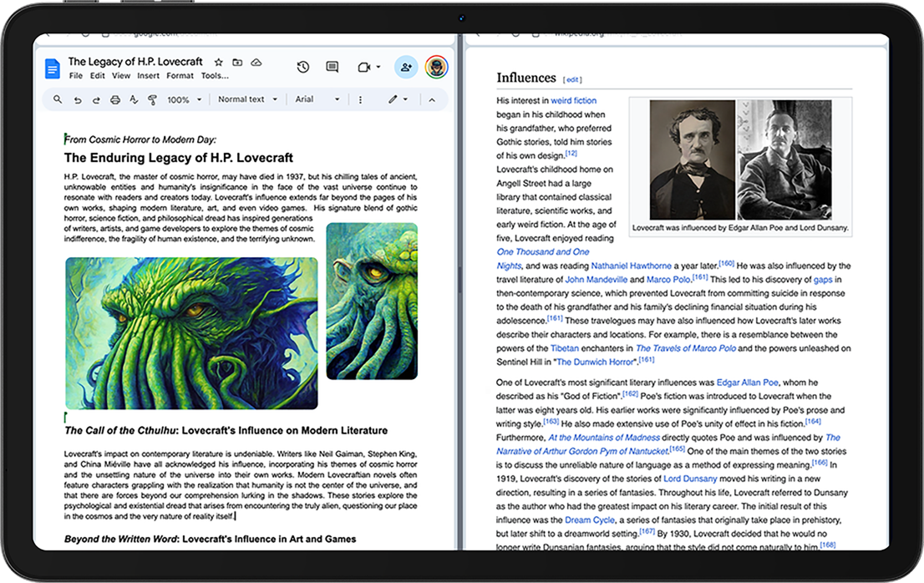This screenshot has height=583, width=924.
Task: Open The Dunwich Horror link
Action: (597, 362)
